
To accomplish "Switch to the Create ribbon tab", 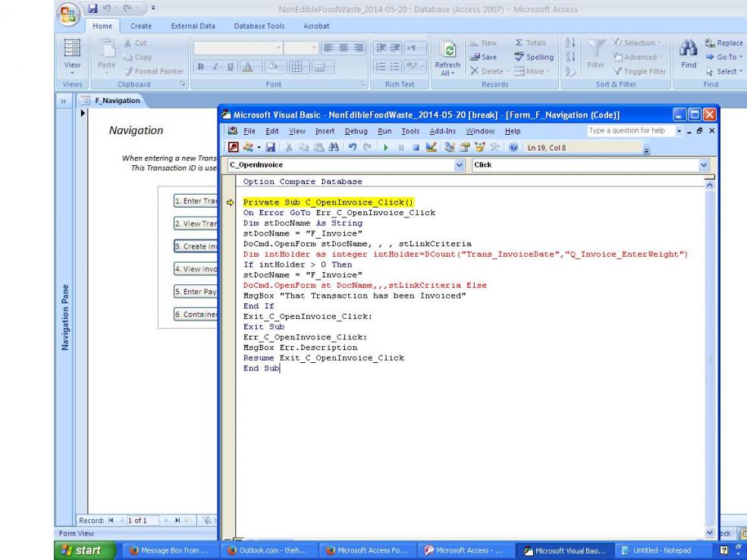I will (x=140, y=27).
